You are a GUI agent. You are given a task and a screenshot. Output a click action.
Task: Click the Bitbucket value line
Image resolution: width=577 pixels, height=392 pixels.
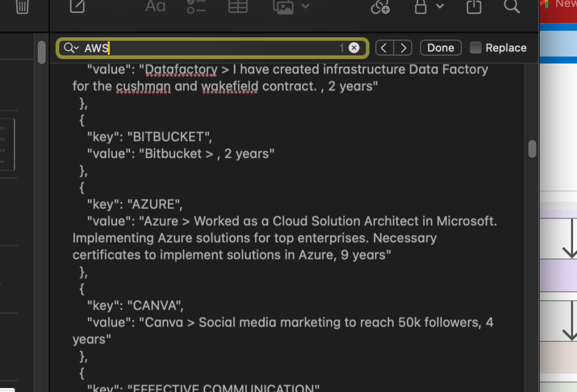pyautogui.click(x=181, y=154)
